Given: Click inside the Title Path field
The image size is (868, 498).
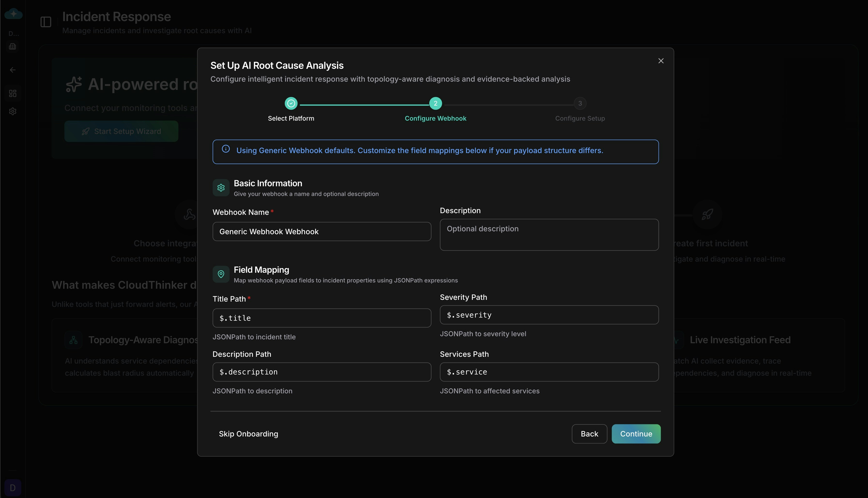Looking at the screenshot, I should 322,318.
